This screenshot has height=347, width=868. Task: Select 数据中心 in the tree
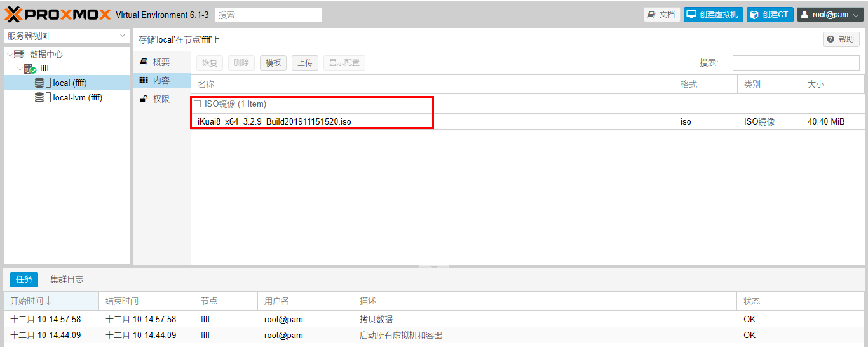pyautogui.click(x=67, y=55)
